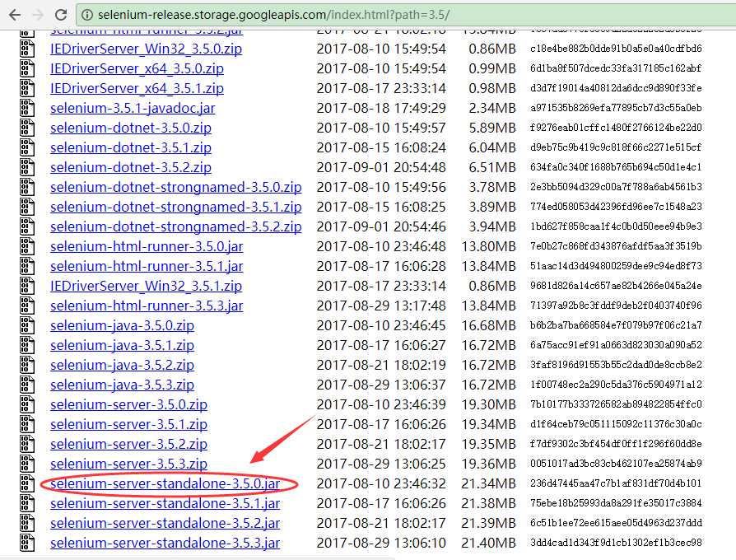736x560 pixels.
Task: Open the IEDriverServer_x64_3.5.1.zip link
Action: point(137,88)
